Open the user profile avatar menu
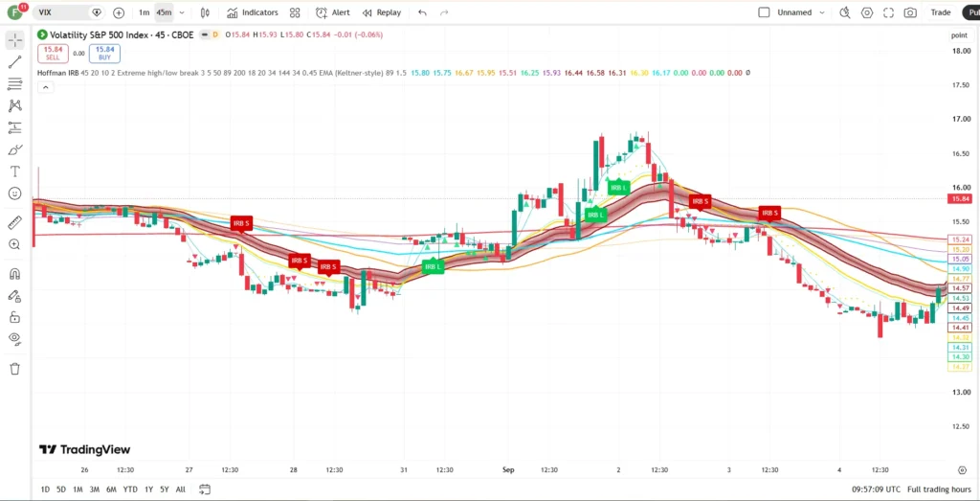980x501 pixels. pyautogui.click(x=15, y=12)
